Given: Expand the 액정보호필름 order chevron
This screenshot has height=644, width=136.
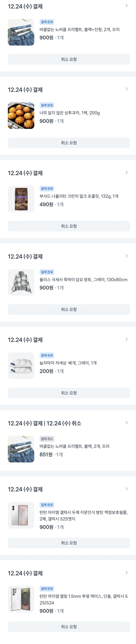Looking at the screenshot, I should (x=127, y=488).
